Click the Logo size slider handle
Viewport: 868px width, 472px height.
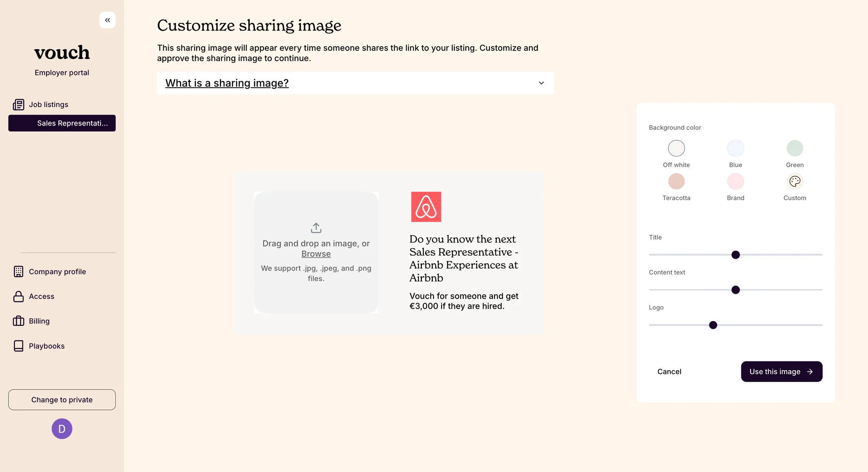[x=713, y=325]
